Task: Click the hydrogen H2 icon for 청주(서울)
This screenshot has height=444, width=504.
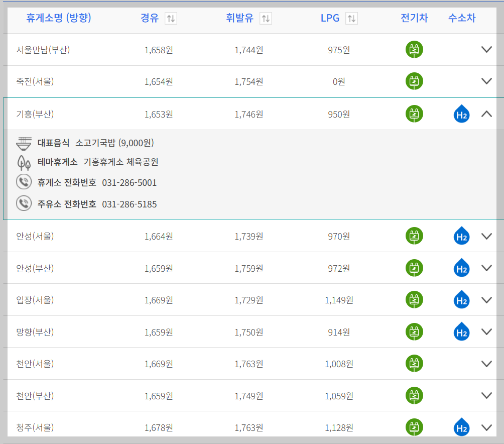Action: 461,427
